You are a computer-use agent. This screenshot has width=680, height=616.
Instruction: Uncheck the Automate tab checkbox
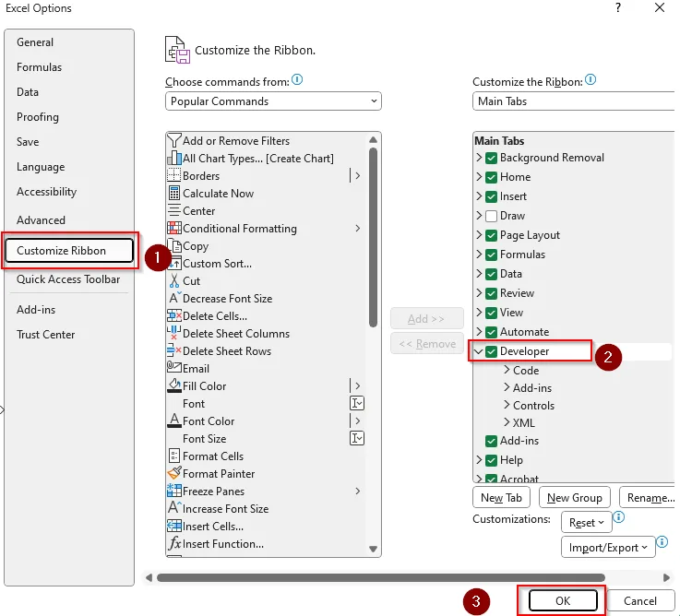click(x=491, y=332)
